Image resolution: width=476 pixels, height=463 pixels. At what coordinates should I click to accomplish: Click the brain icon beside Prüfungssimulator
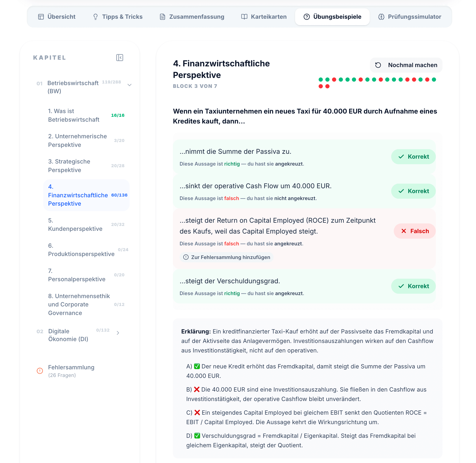[381, 17]
